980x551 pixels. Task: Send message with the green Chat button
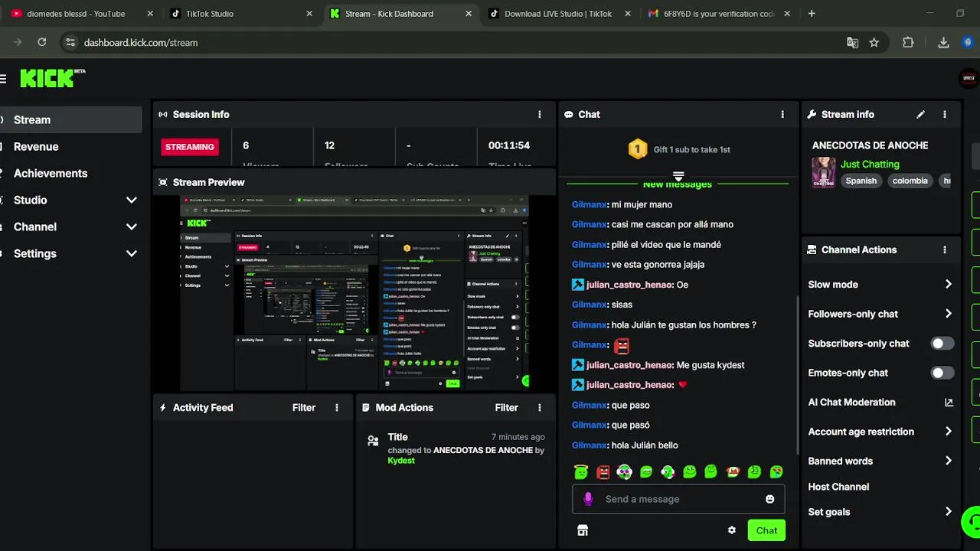coord(766,530)
